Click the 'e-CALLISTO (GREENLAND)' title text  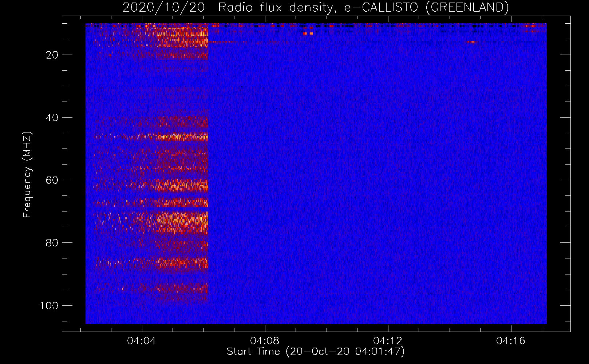tap(427, 7)
